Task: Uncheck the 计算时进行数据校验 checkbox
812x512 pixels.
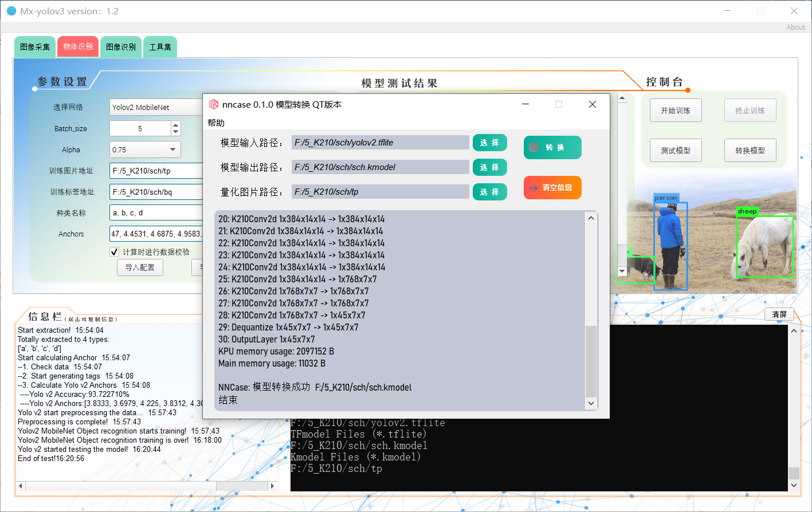Action: point(113,251)
